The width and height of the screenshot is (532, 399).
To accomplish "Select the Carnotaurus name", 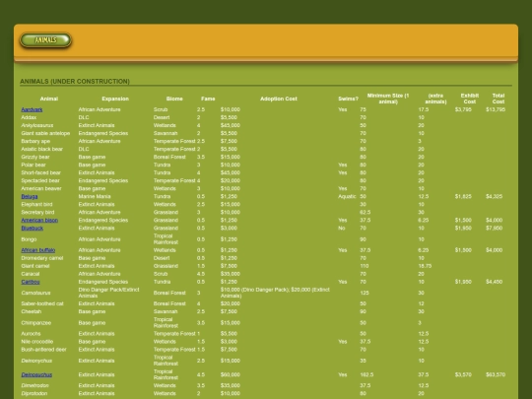I will pos(35,293).
